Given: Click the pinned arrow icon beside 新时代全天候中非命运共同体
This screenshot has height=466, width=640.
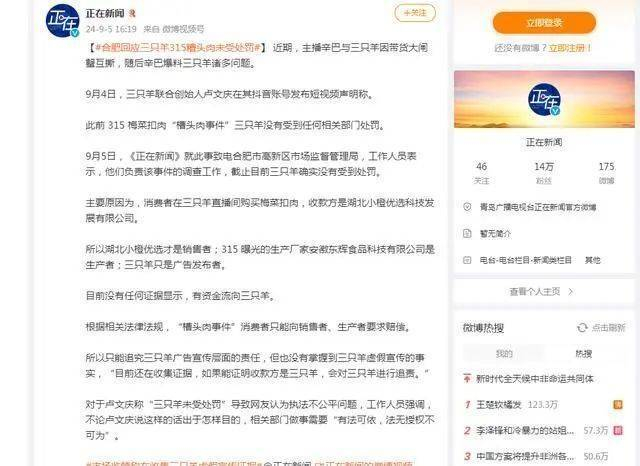Looking at the screenshot, I should (467, 379).
